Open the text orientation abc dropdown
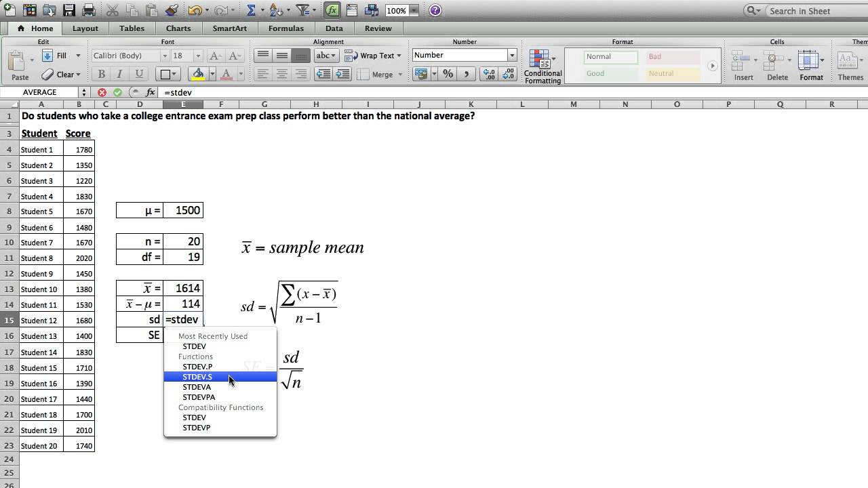This screenshot has height=488, width=868. click(x=327, y=56)
